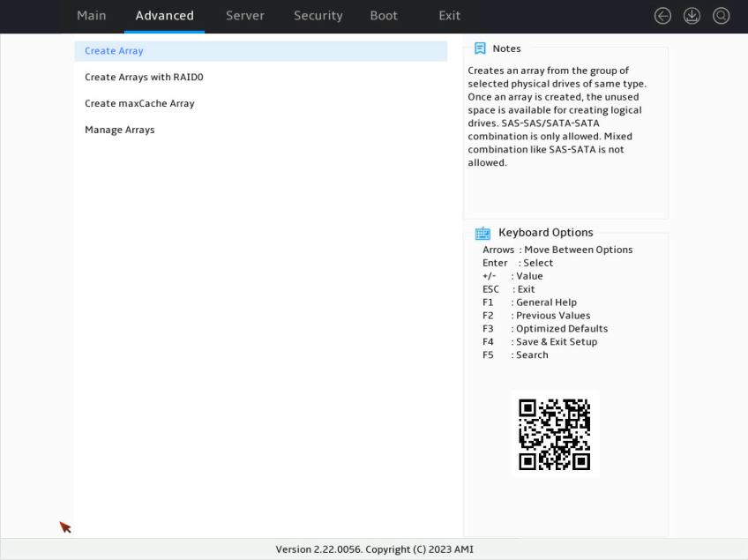The height and width of the screenshot is (560, 748).
Task: Click 'F5 : Search' help line
Action: pyautogui.click(x=515, y=355)
